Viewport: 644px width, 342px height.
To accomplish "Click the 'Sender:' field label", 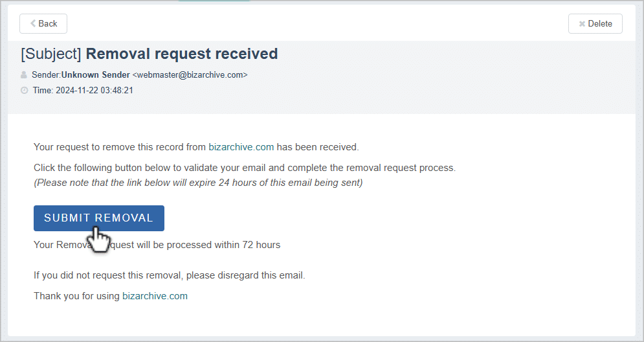I will (47, 75).
